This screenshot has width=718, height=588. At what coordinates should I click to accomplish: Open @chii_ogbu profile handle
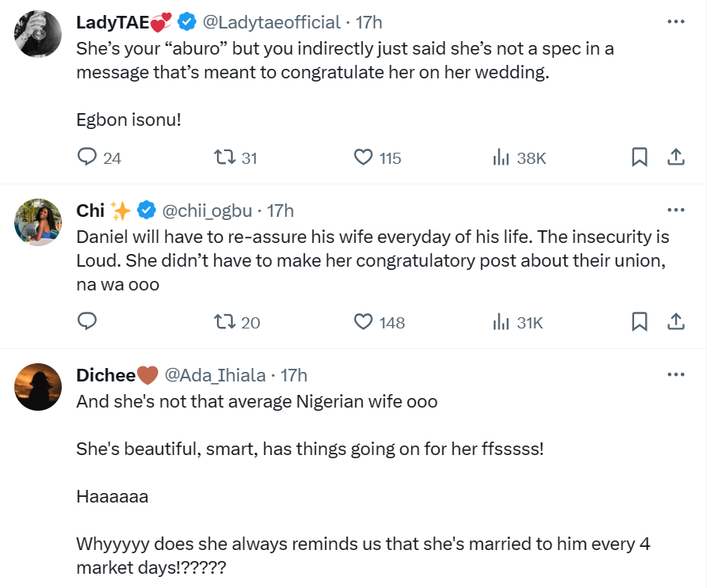click(207, 211)
